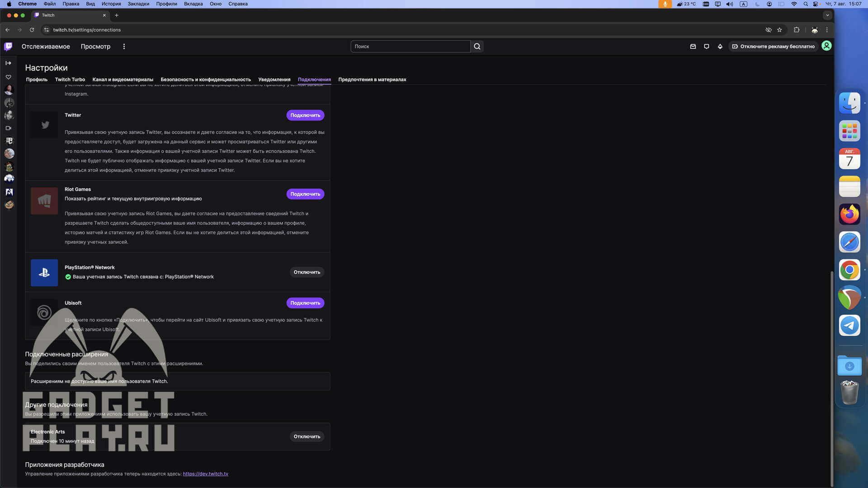Click the search magnifier button
The height and width of the screenshot is (488, 868).
tap(477, 47)
